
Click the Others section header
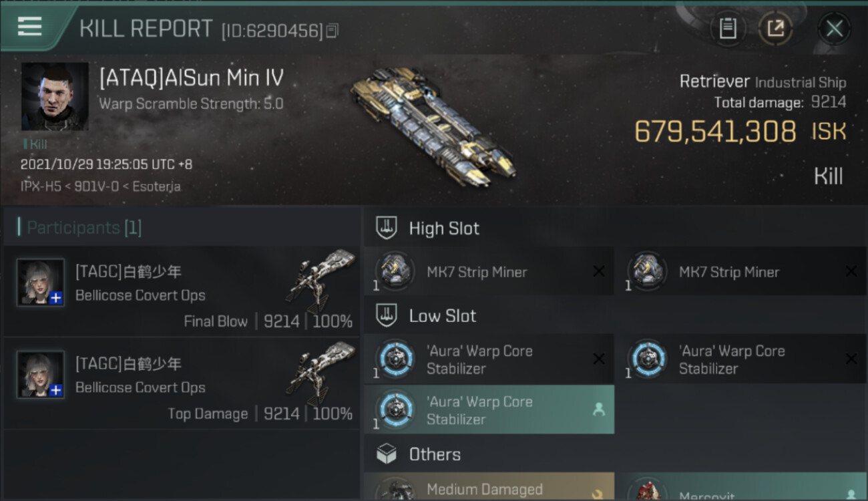coord(434,454)
